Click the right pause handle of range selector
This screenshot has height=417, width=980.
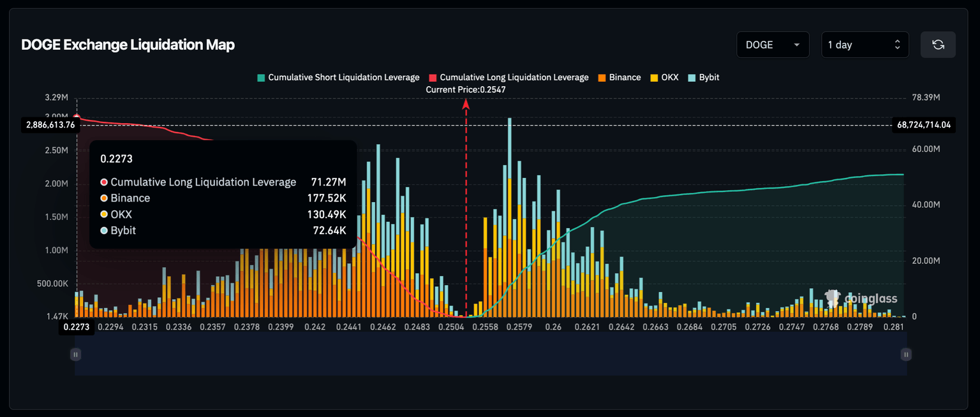pos(905,354)
